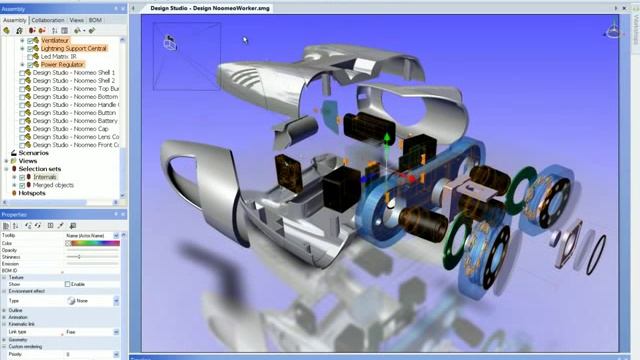Switch to the Collaboration tab
Screen dimensions: 640x360
48,20
